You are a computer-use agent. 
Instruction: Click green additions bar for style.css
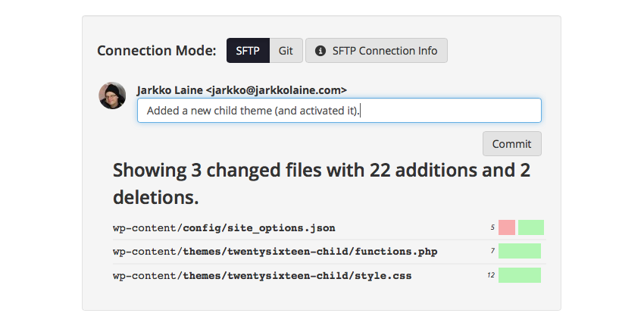[520, 275]
